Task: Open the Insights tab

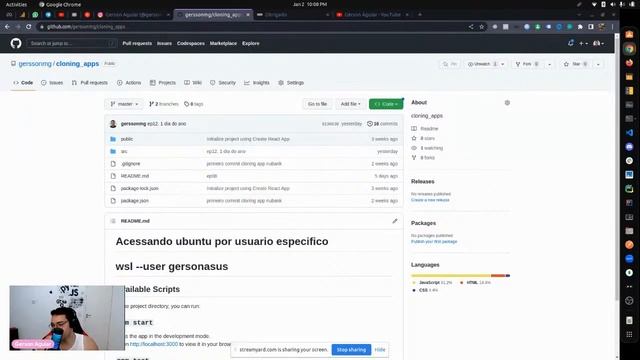Action: pos(257,83)
